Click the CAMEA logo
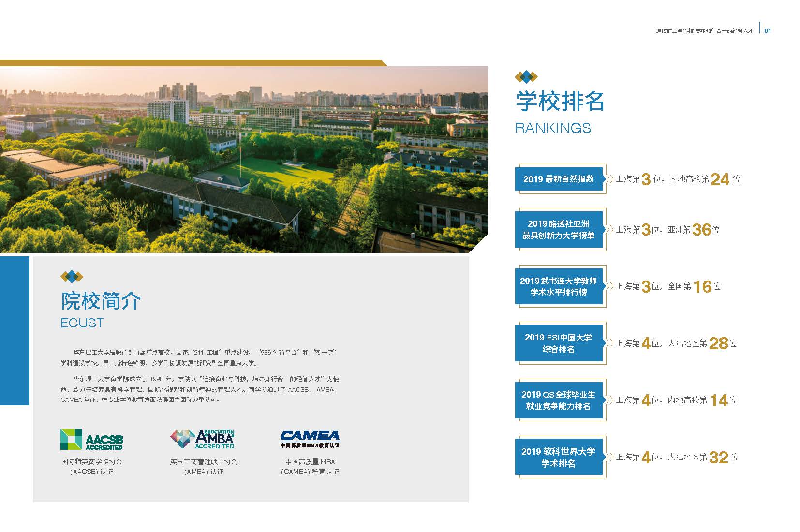800x532 pixels. 310,439
